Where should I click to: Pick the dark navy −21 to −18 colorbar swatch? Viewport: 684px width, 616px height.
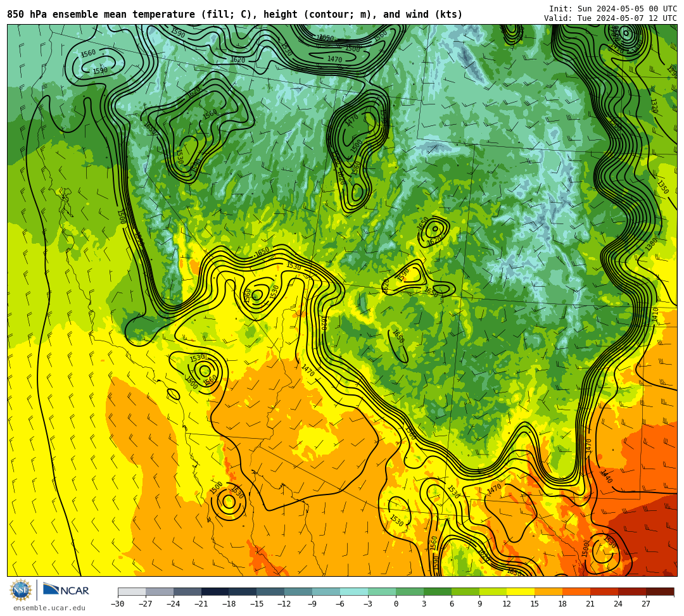[215, 591]
